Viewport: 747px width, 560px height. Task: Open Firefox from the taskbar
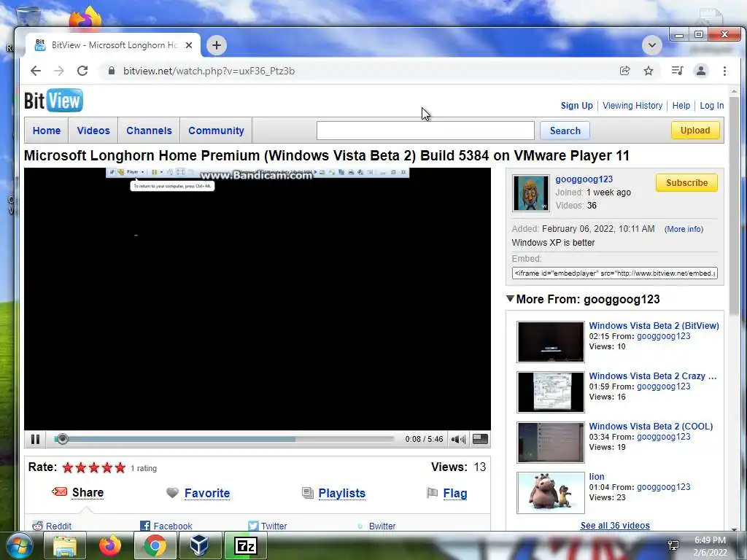(x=110, y=545)
